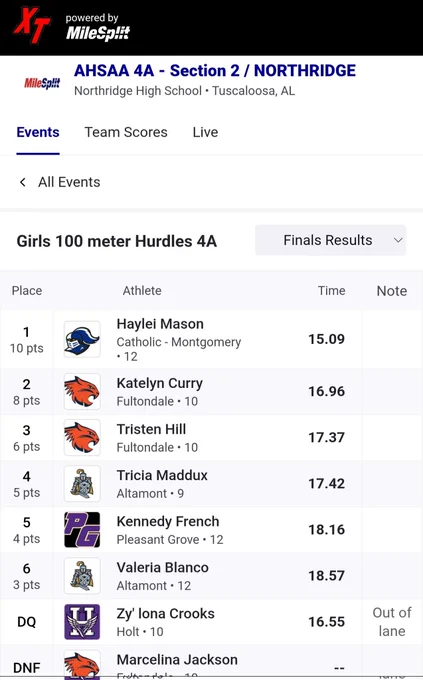Tap Tristen Hill's Fultondale wildcat logo
Viewport: 423px width, 680px height.
tap(82, 438)
